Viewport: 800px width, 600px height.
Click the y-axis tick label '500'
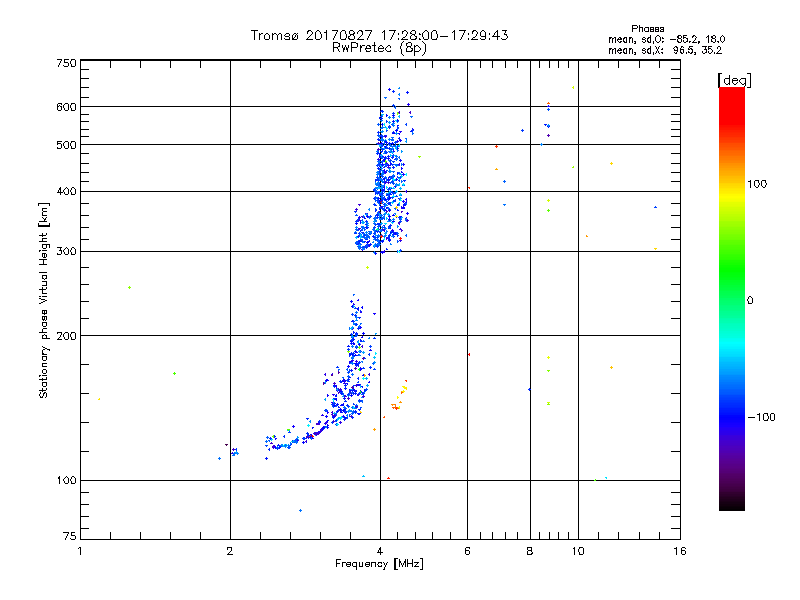tap(66, 145)
